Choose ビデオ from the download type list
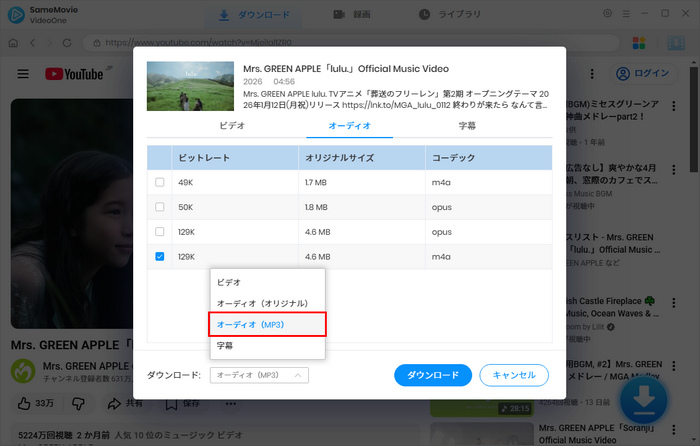This screenshot has height=446, width=700. point(267,282)
